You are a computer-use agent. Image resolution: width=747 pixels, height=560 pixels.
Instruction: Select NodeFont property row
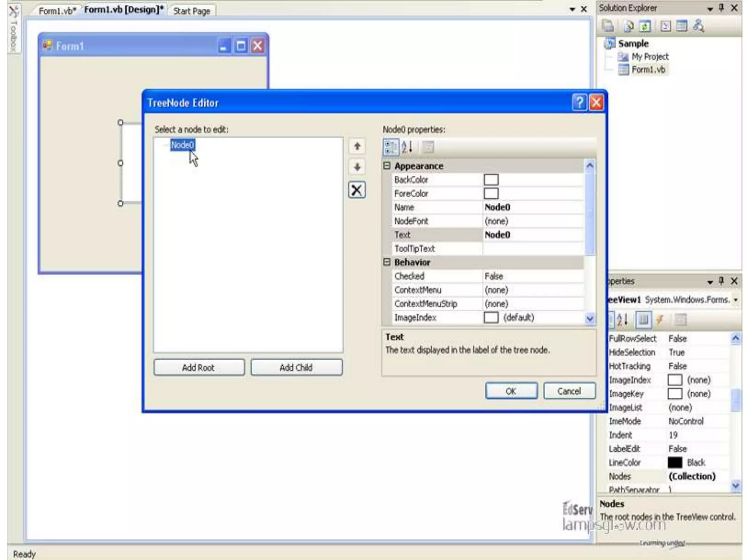487,221
